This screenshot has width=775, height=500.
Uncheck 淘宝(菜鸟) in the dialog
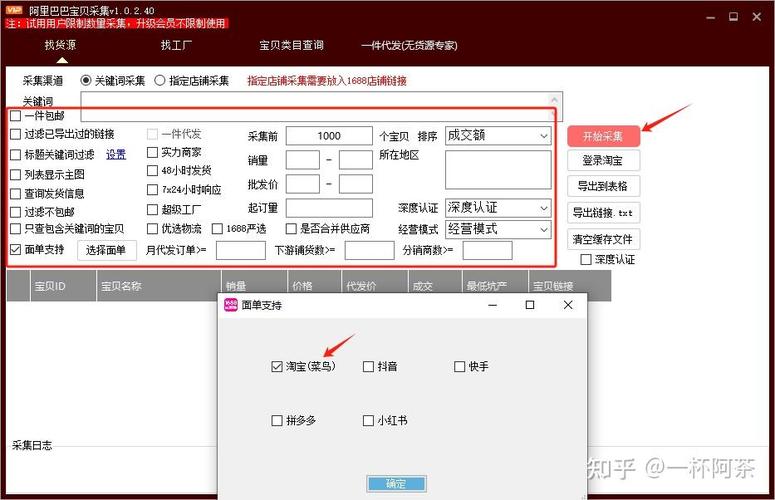tap(277, 366)
